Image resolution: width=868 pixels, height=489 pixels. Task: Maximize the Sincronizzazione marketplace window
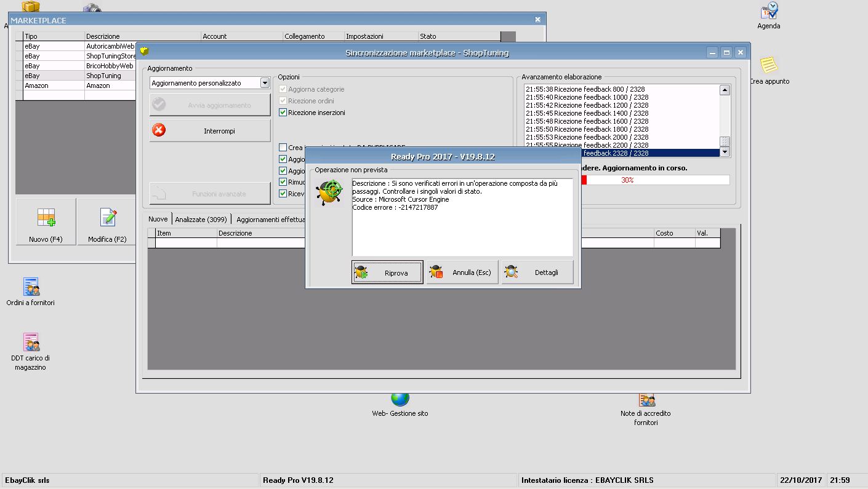[x=726, y=53]
